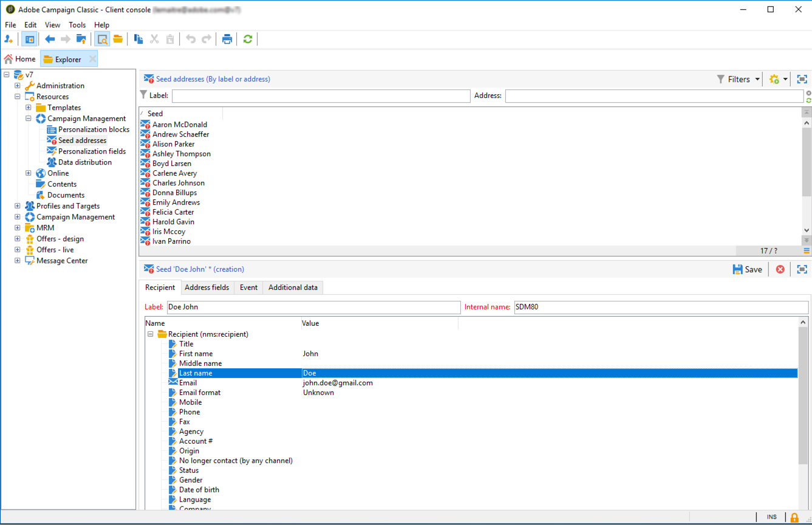Select the Emily Andrews seed row
Image resolution: width=812 pixels, height=527 pixels.
(176, 202)
